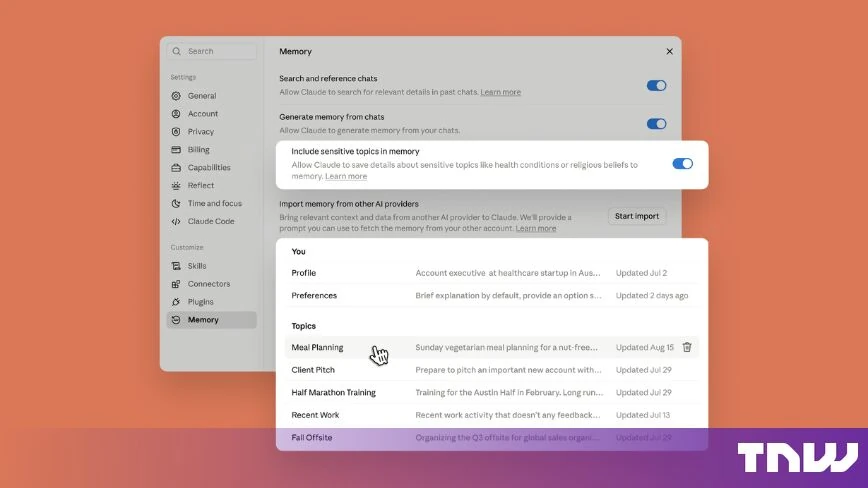
Task: Open Time and focus settings
Action: (x=211, y=203)
